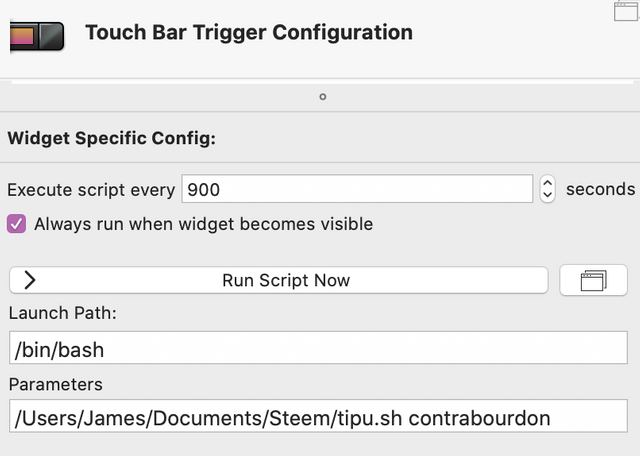Click the 'Launch Path:' label
640x456 pixels.
click(x=63, y=313)
